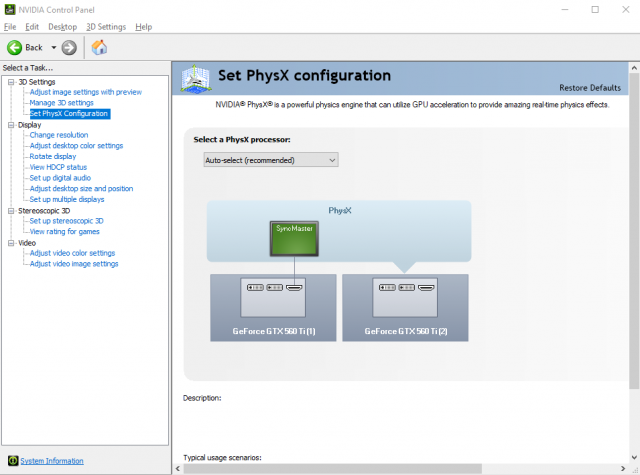Click the NVIDIA Control Panel title icon

[x=10, y=9]
